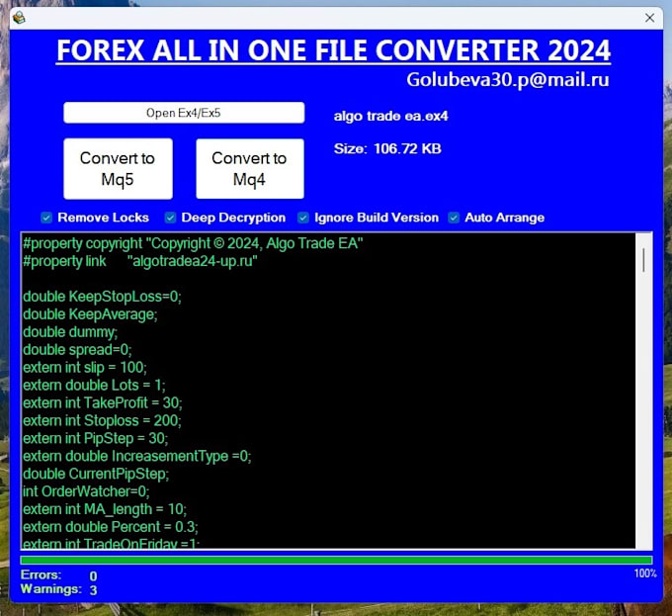The image size is (672, 616).
Task: Click the app icon in the title bar
Action: (x=19, y=18)
